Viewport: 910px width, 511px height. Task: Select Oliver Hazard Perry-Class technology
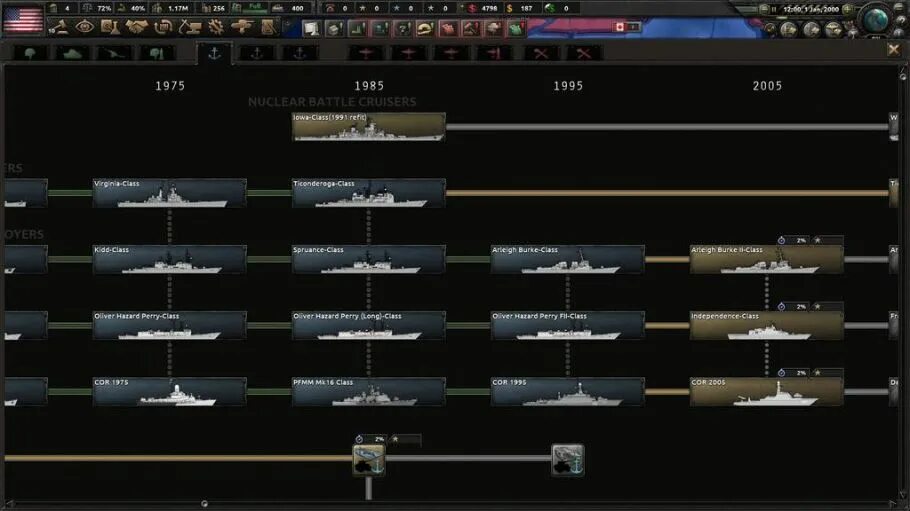[169, 325]
